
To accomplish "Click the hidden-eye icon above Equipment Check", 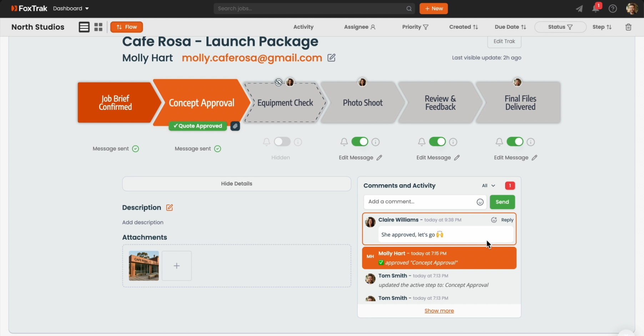I will click(279, 82).
